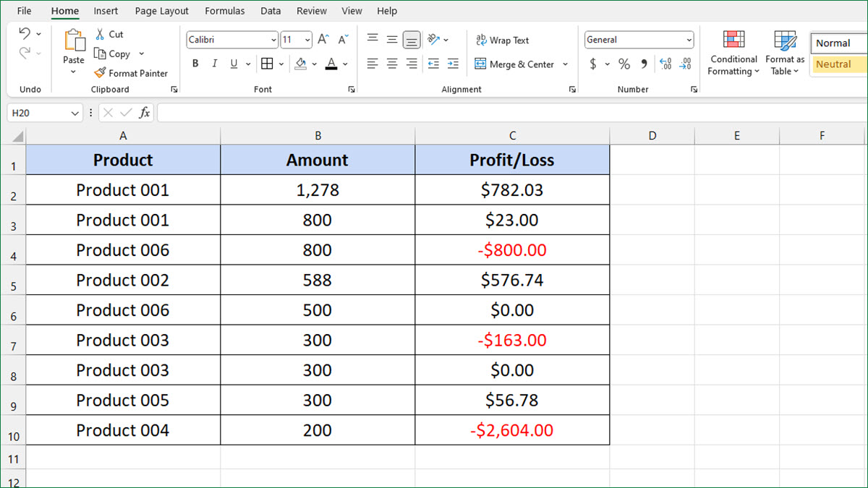Select the Comma Style icon
Screen dimensions: 868x488
[643, 64]
